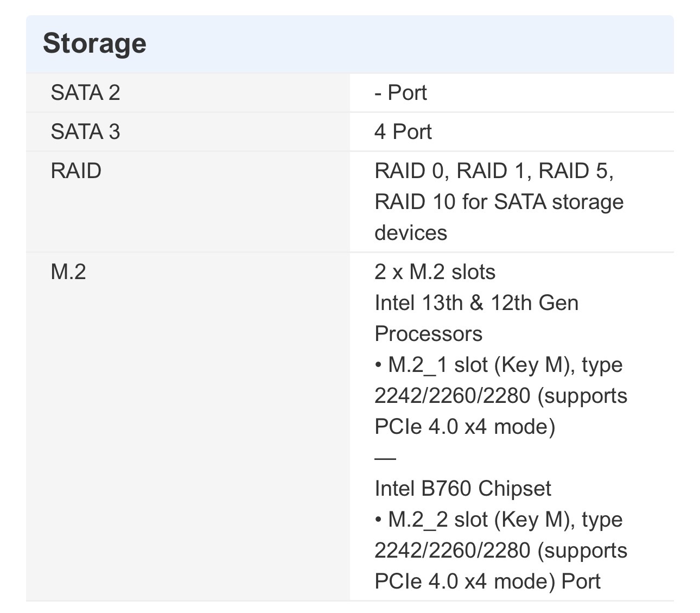Click the "Intel B760 Chipset" text
Image resolution: width=700 pixels, height=613 pixels.
(462, 489)
